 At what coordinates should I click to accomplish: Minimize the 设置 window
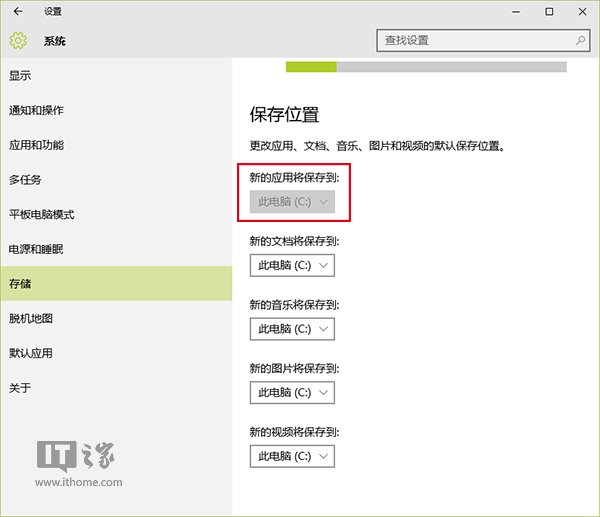tap(516, 12)
